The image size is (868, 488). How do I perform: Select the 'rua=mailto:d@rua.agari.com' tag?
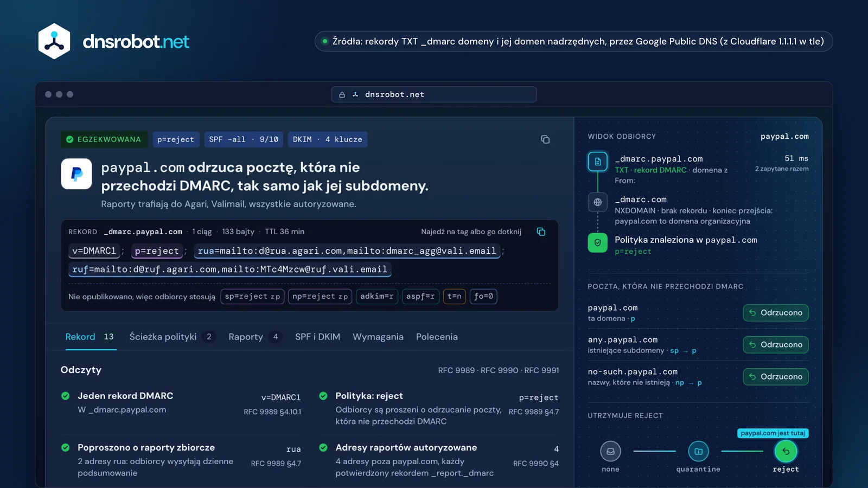[347, 251]
